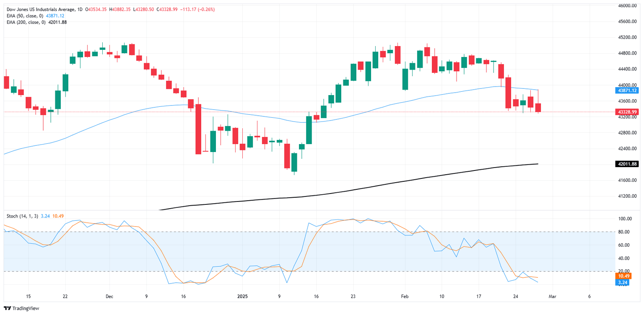Click the 2025 label on the time axis
644x315 pixels.
point(242,296)
